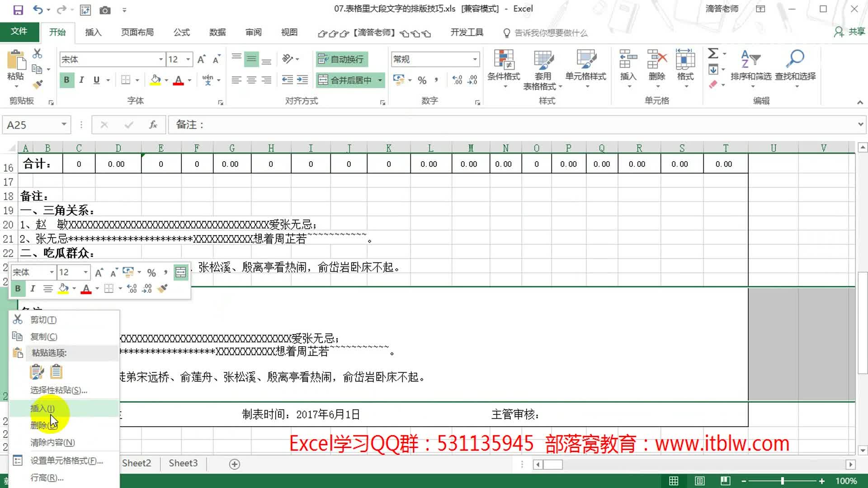Toggle Wrap Text (自动换行) button
Image resolution: width=868 pixels, height=488 pixels.
click(341, 59)
